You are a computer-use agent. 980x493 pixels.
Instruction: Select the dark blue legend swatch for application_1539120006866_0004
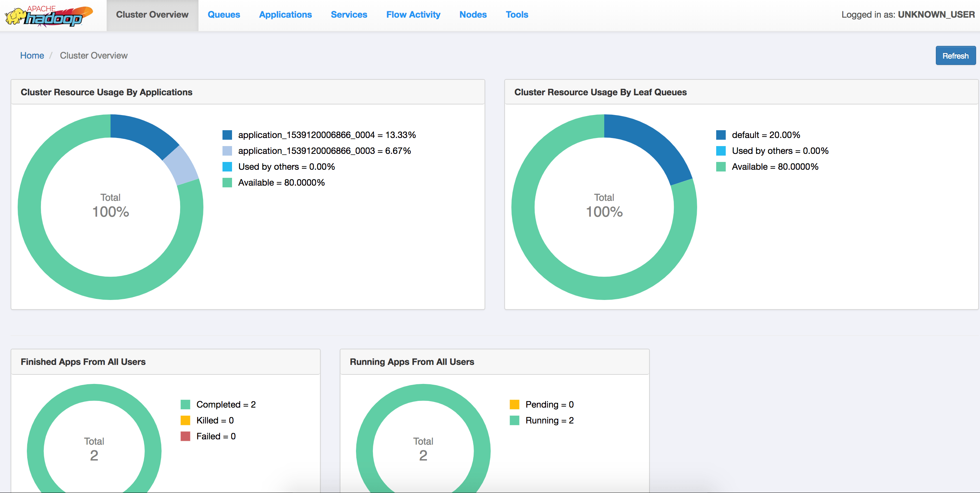(227, 134)
